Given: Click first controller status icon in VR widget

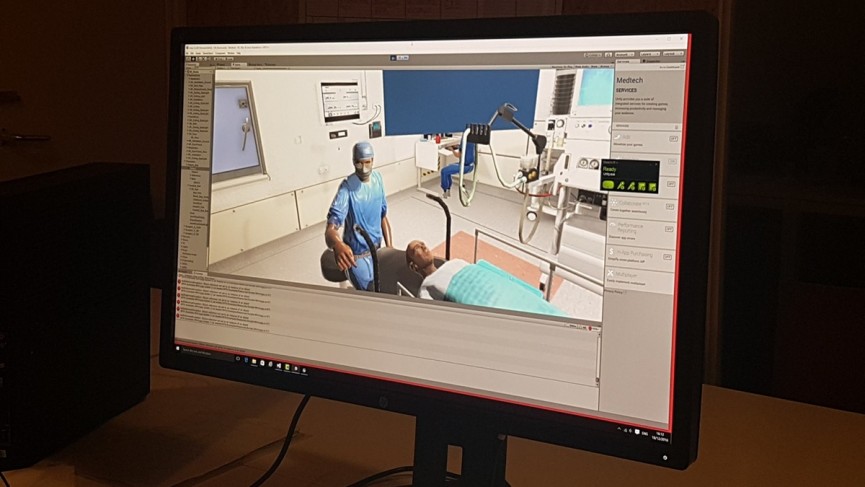Looking at the screenshot, I should (x=621, y=186).
